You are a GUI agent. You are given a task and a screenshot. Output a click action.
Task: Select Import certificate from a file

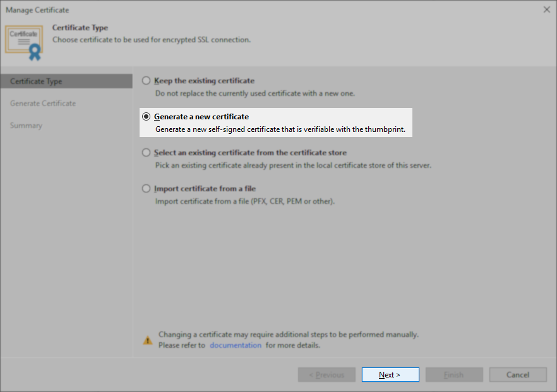[x=146, y=188]
